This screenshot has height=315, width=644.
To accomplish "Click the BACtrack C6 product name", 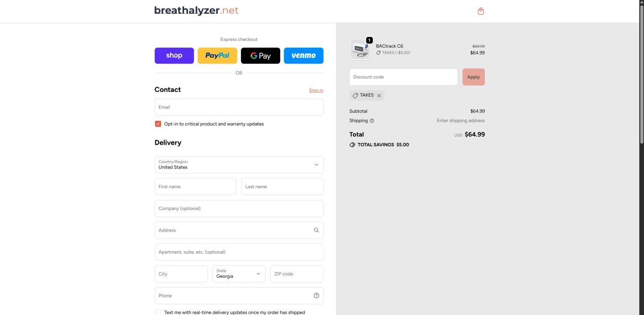I will pyautogui.click(x=389, y=46).
